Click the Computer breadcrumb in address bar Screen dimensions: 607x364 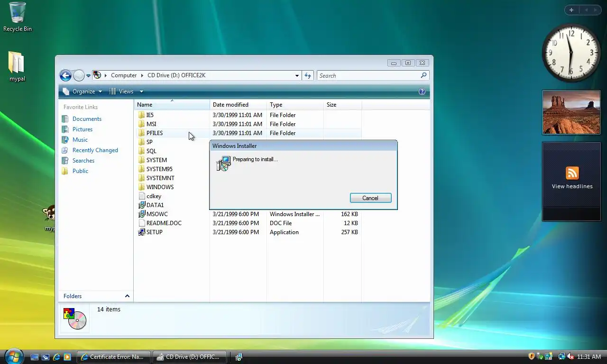pyautogui.click(x=124, y=75)
